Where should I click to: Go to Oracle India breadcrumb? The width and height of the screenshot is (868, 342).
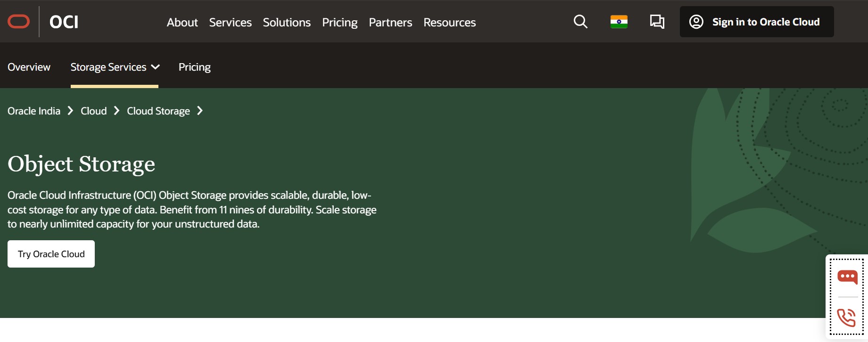tap(34, 111)
